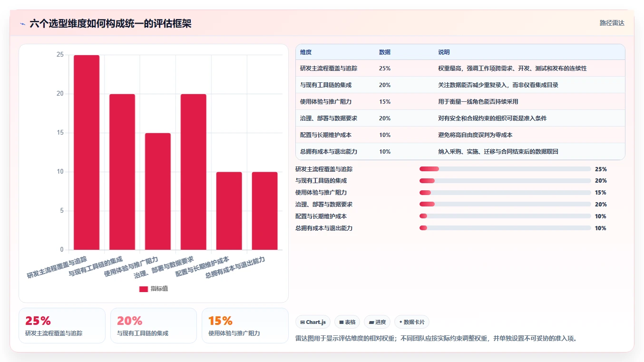
Task: Toggle the 指标值 legend color swatch
Action: pyautogui.click(x=143, y=289)
